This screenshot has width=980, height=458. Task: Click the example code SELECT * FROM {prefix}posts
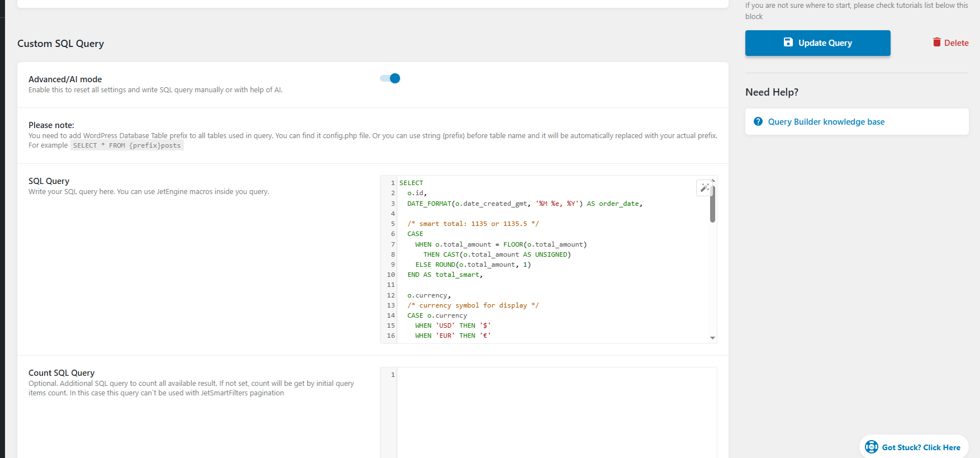click(127, 145)
